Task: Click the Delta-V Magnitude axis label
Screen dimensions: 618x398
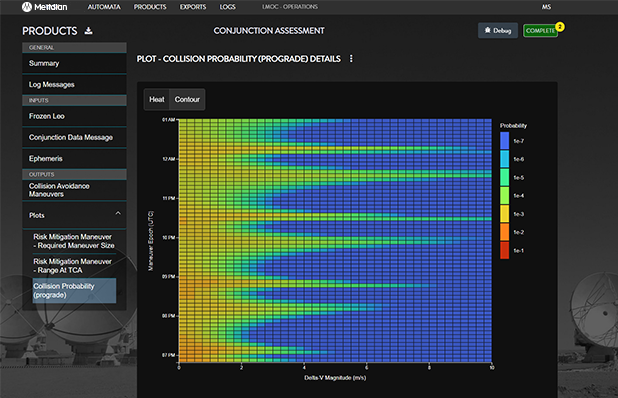Action: click(335, 378)
